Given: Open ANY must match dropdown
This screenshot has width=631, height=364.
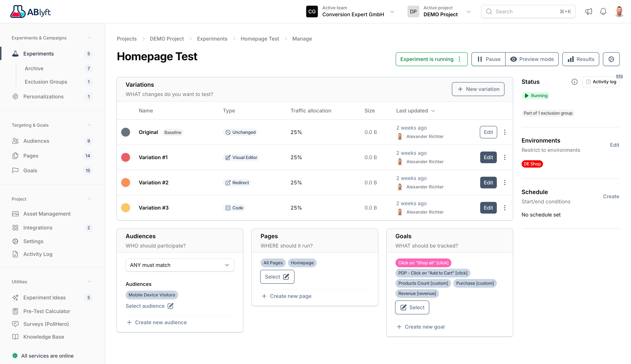Looking at the screenshot, I should (x=180, y=265).
